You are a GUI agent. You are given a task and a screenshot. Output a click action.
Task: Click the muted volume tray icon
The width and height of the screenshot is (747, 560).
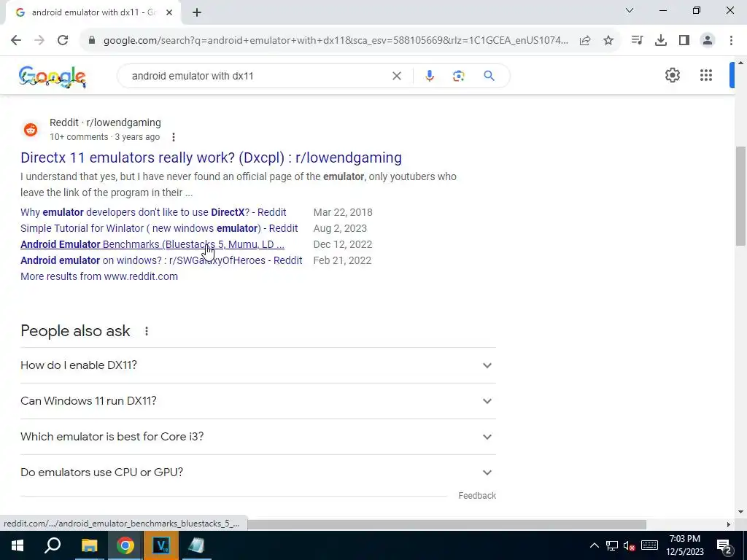click(629, 545)
